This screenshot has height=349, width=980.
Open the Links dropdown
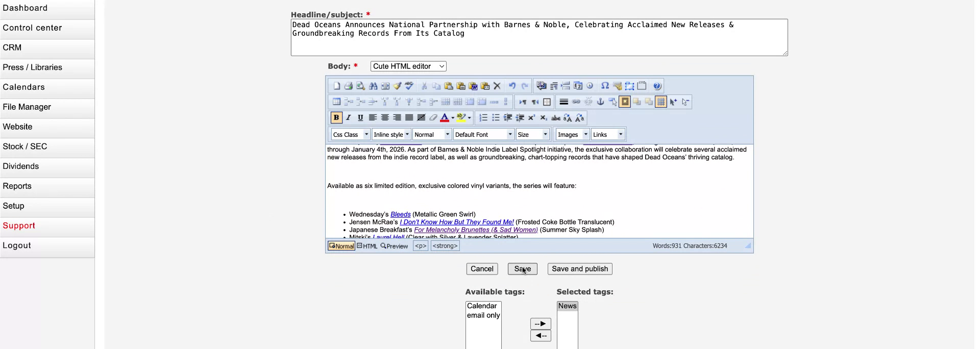[608, 134]
